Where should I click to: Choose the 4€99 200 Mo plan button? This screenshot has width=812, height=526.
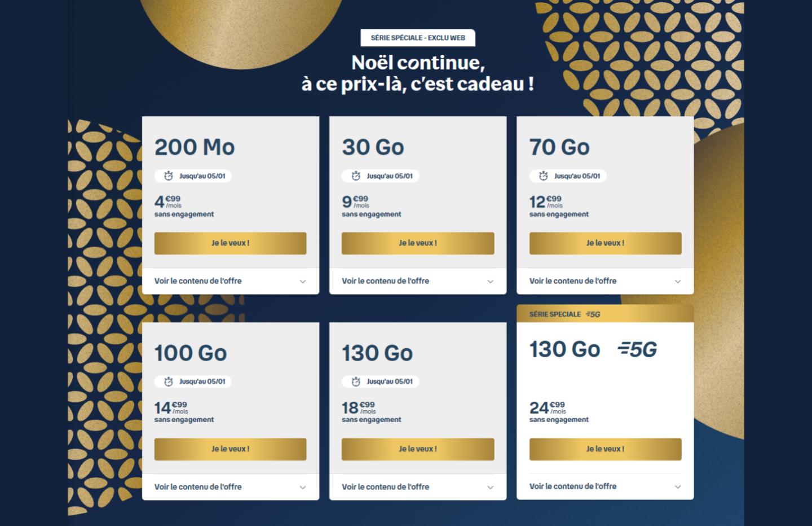click(230, 243)
